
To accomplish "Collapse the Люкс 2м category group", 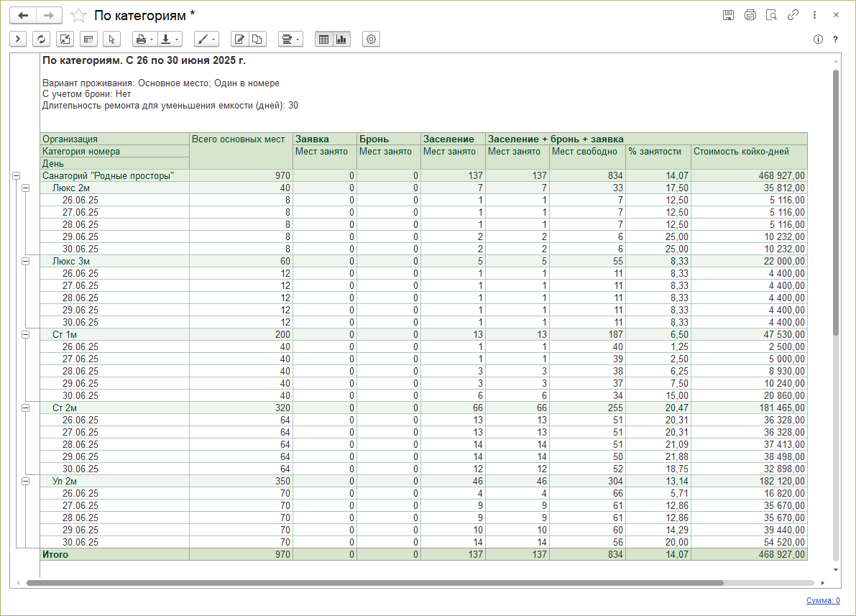I will [x=26, y=188].
